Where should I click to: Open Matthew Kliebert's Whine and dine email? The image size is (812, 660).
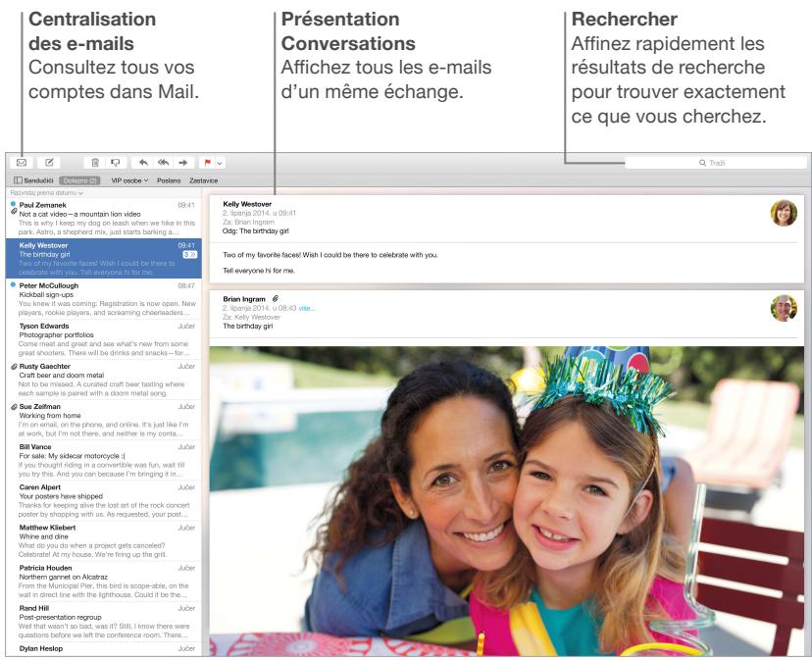(104, 541)
